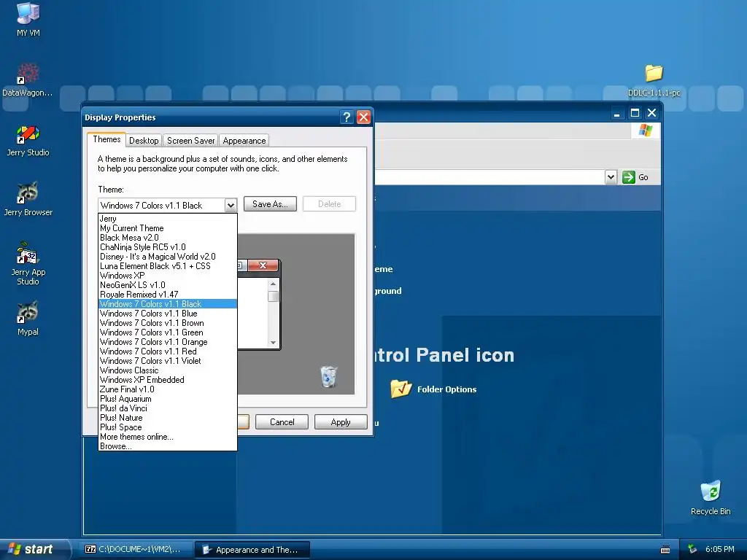Choose Windows XP Embedded theme
747x560 pixels.
tap(168, 380)
